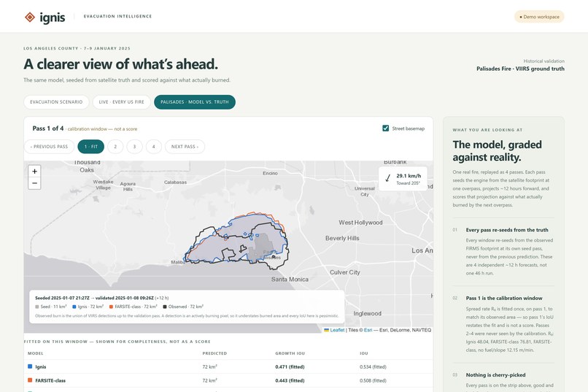Click the blue Ignis legend swatch
Viewport: 588px width, 392px height.
tap(74, 307)
